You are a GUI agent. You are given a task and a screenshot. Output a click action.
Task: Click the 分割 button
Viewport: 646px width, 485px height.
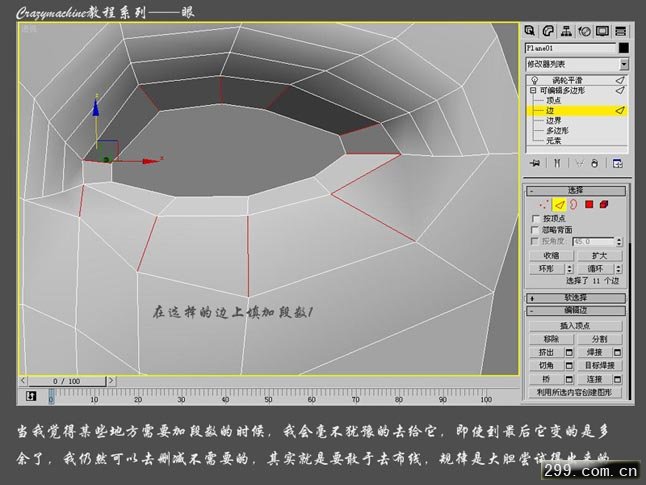pos(599,340)
